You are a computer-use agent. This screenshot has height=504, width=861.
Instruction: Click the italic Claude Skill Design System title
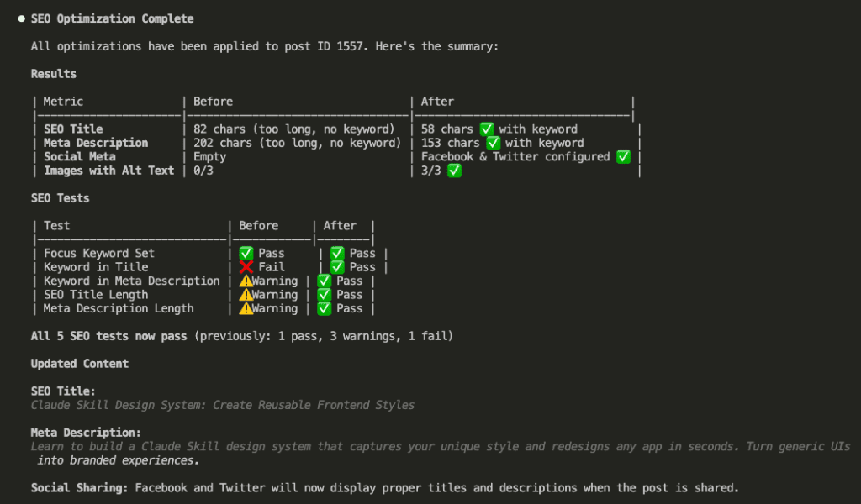click(x=223, y=405)
